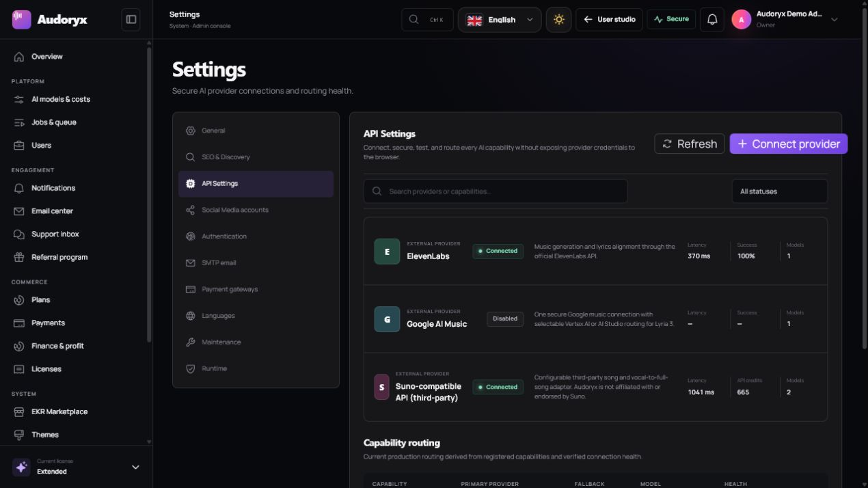Open the SEO & Discovery settings tab

click(x=256, y=157)
